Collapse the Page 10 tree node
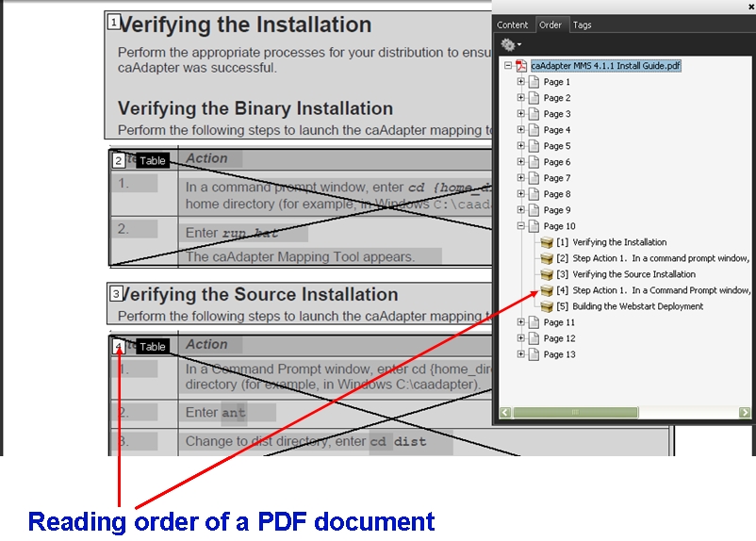Viewport: 756px width, 541px height. coord(520,225)
